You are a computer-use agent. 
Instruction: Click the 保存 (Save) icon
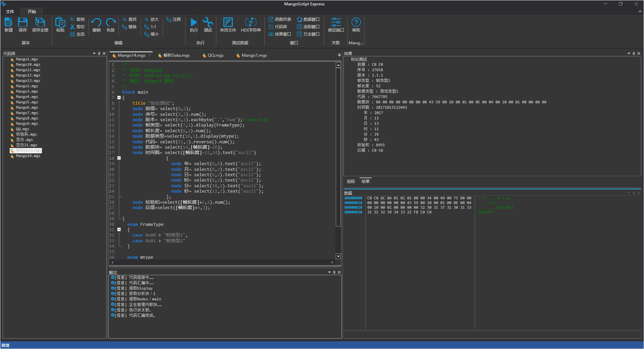pyautogui.click(x=23, y=25)
